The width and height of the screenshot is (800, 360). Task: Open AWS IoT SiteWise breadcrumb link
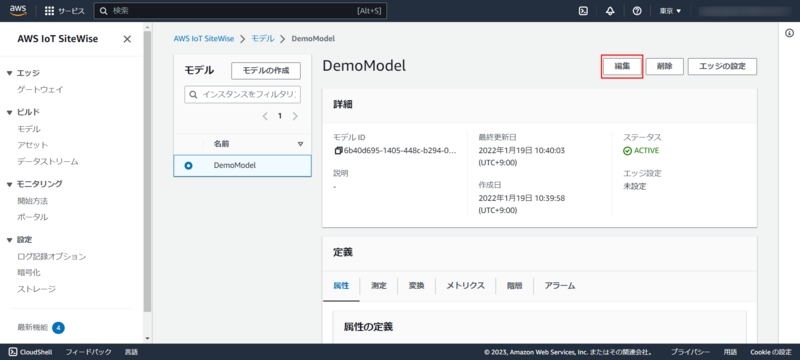(204, 39)
